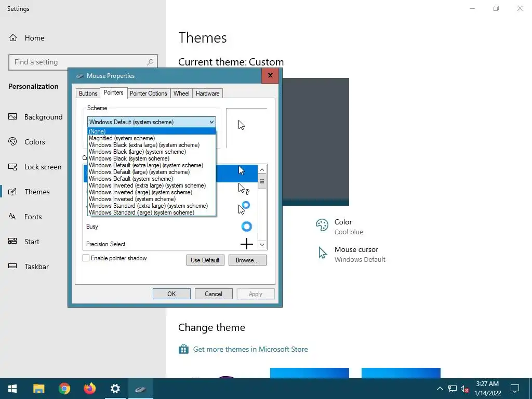Click the search magnifier in Find a setting
Screen dimensions: 532x399
click(x=150, y=62)
